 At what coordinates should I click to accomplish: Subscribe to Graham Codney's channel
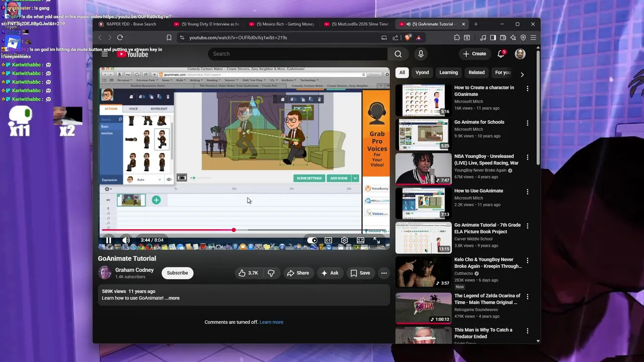coord(178,273)
